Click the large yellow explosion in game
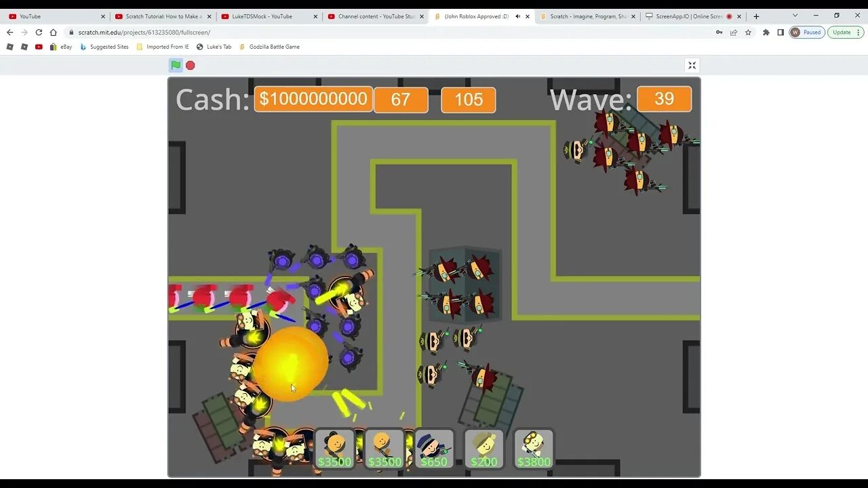This screenshot has height=488, width=868. (x=290, y=364)
